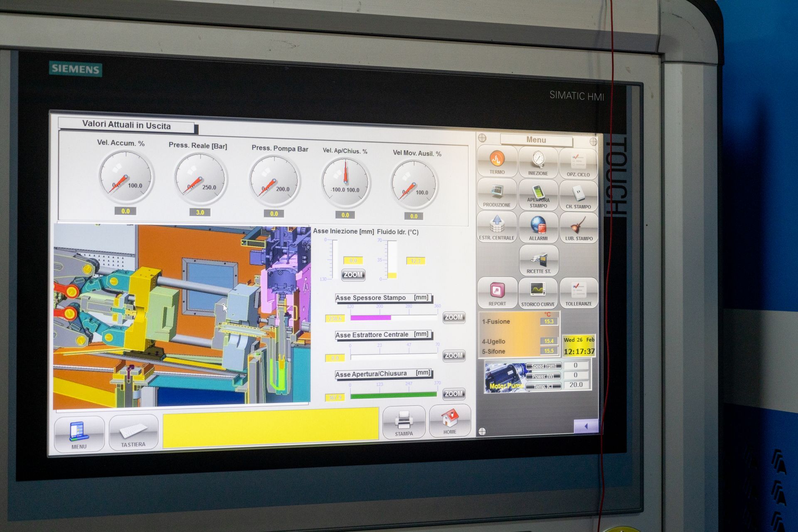Open the ESTR. CENTRALE settings
Viewport: 798px width, 532px height.
(x=497, y=227)
